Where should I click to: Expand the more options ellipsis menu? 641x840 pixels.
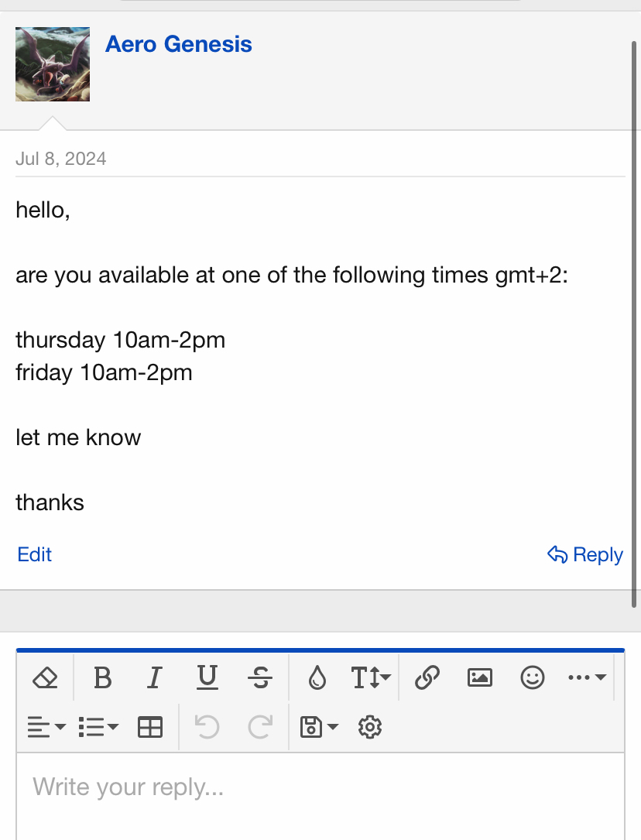tap(586, 678)
